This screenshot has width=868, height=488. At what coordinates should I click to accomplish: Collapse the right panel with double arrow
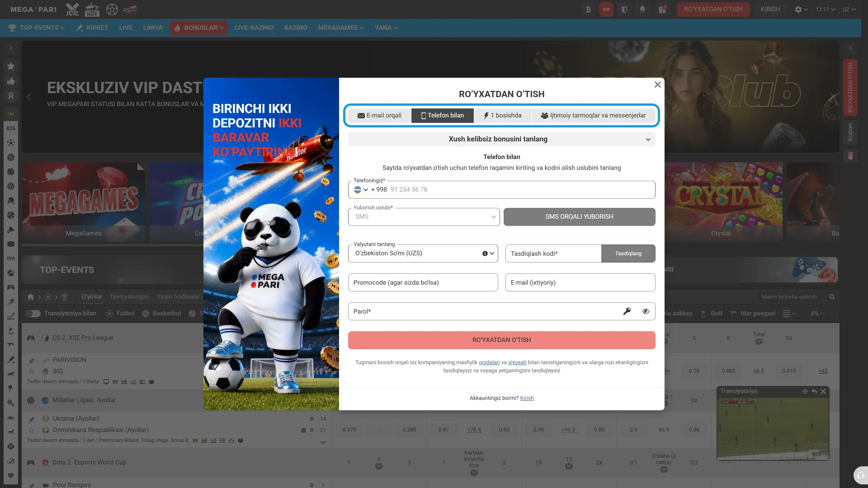tap(850, 48)
